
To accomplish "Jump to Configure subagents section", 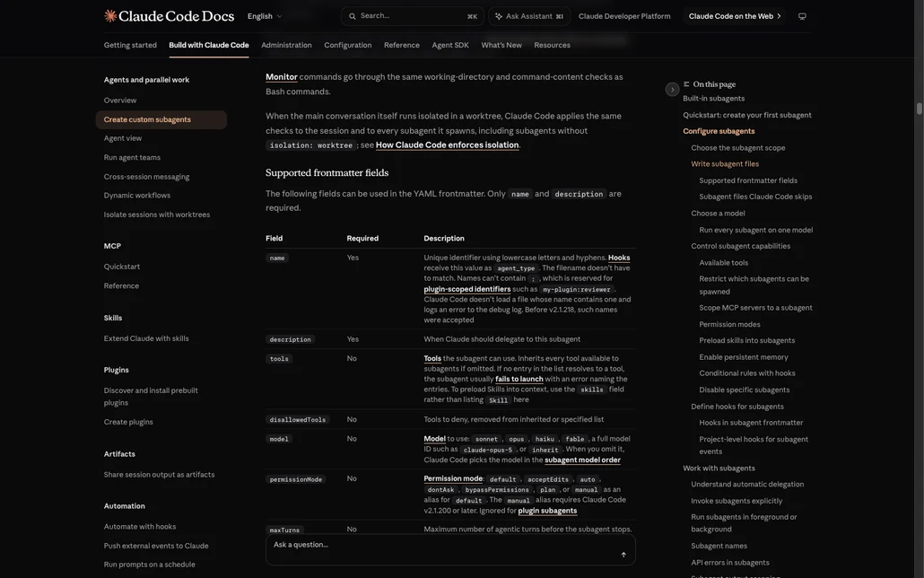I will click(719, 132).
